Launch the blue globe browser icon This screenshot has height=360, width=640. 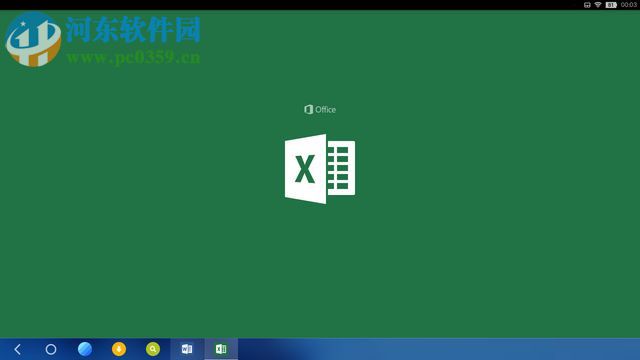85,349
